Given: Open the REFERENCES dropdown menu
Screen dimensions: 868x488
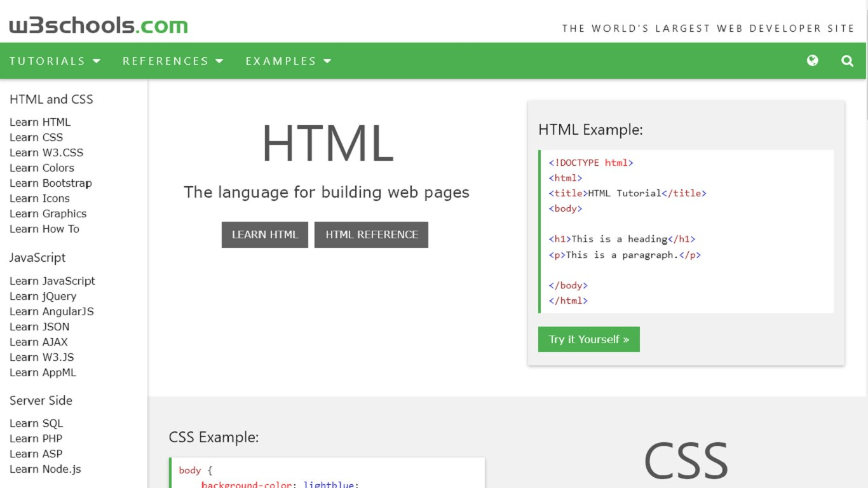Looking at the screenshot, I should 173,60.
